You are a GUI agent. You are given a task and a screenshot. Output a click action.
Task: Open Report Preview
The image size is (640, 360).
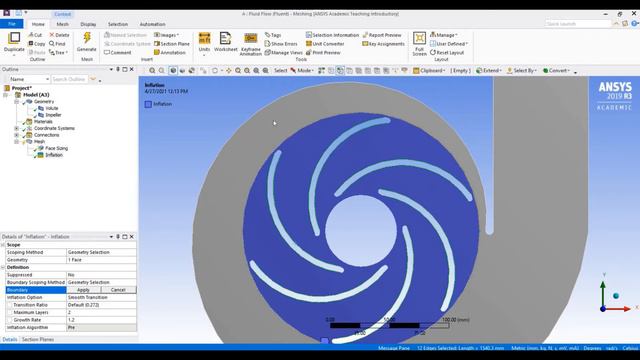[382, 35]
